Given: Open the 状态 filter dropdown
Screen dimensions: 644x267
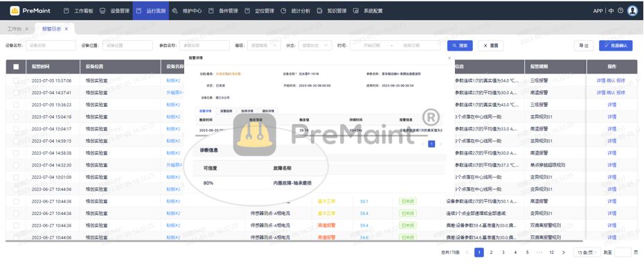Looking at the screenshot, I should click(x=315, y=46).
